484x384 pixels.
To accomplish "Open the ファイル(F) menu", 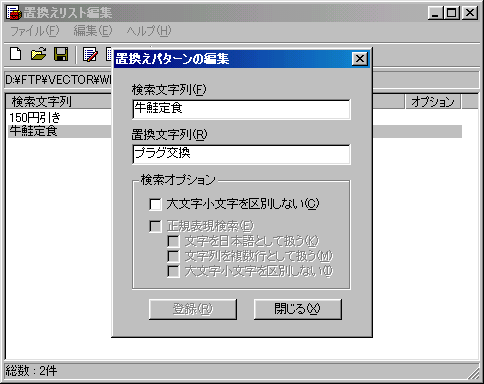I will pos(35,31).
